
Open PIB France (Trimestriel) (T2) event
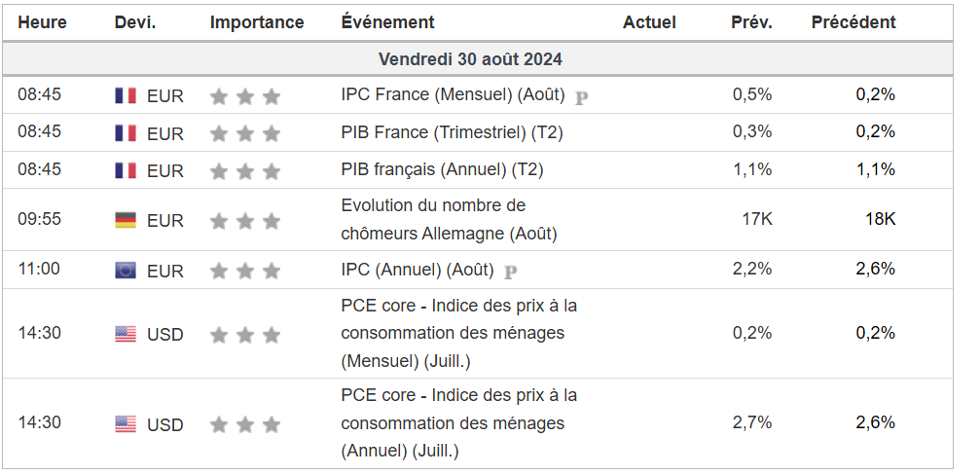(452, 131)
